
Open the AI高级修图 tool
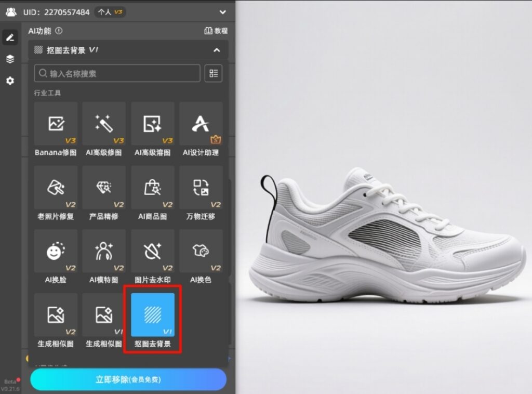pos(104,125)
